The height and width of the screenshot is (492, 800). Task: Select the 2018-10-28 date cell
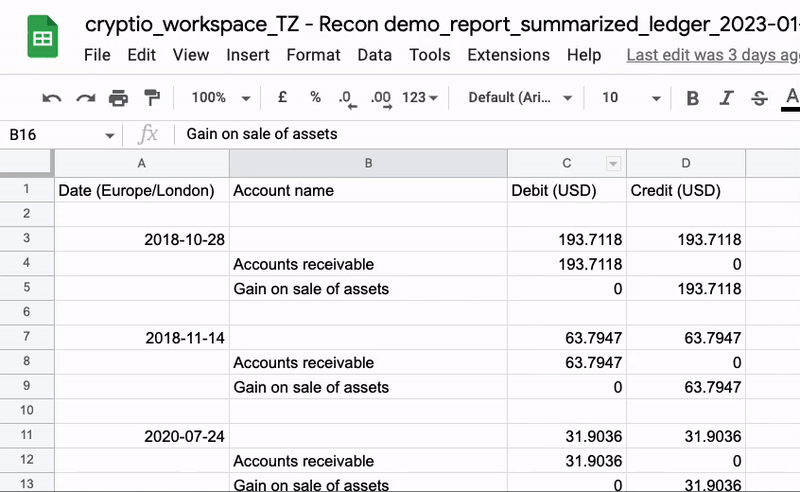[x=142, y=239]
